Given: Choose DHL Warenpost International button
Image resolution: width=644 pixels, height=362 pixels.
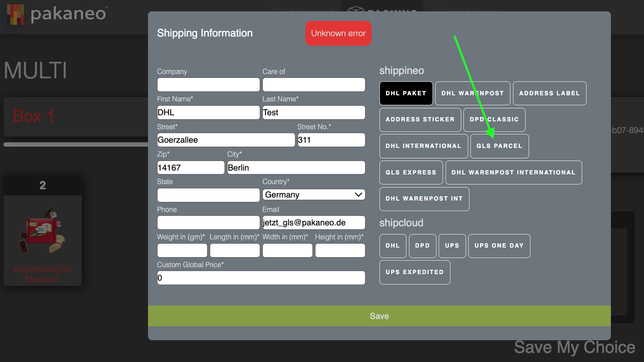Looking at the screenshot, I should [x=513, y=172].
